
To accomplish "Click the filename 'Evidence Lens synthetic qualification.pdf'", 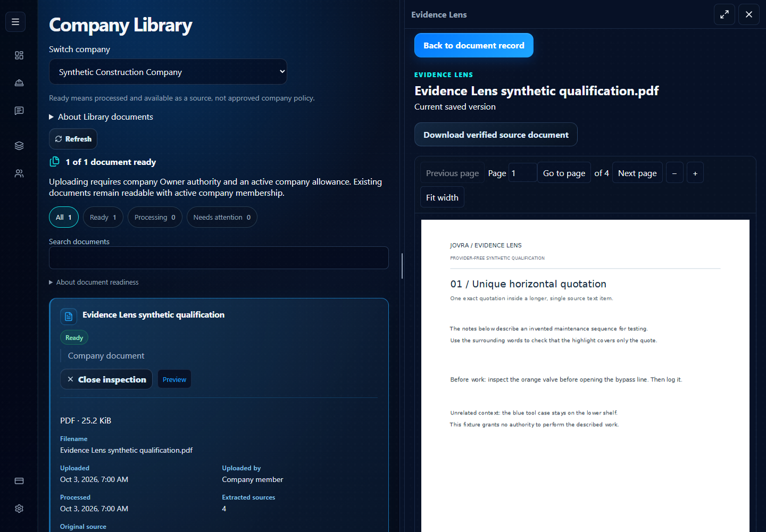I will tap(127, 450).
